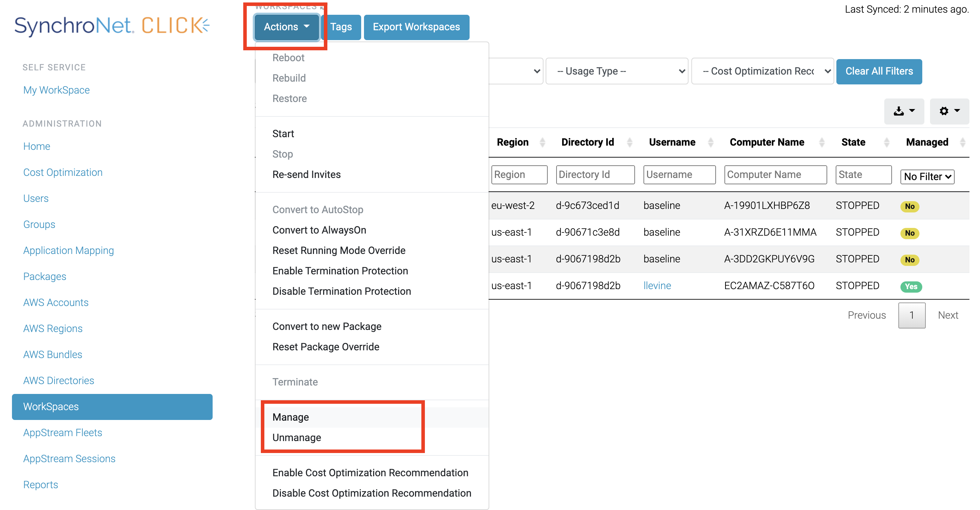The width and height of the screenshot is (980, 510).
Task: Open the Cost Optimization Recommendation filter dropdown
Action: point(762,71)
